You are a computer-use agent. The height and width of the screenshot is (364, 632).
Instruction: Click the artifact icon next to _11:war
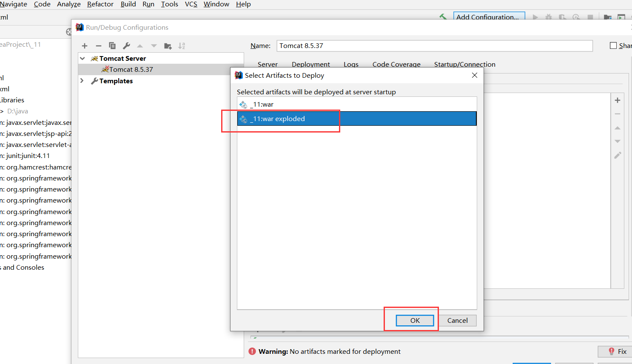tap(243, 104)
